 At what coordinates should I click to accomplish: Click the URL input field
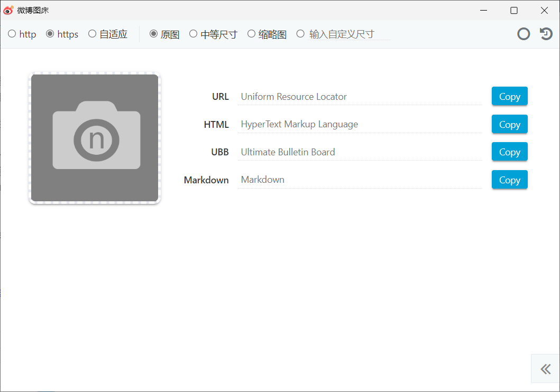pyautogui.click(x=360, y=96)
